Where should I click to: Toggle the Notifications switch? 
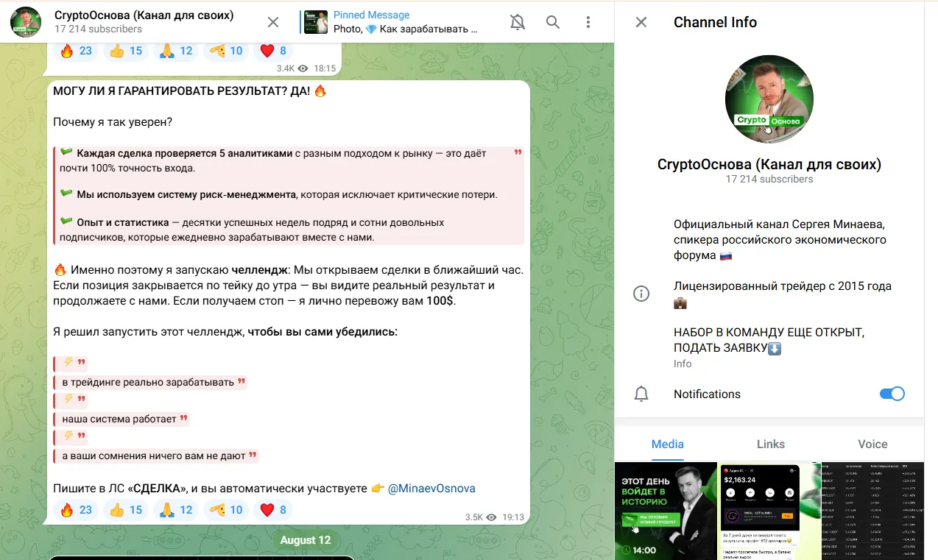pos(892,394)
